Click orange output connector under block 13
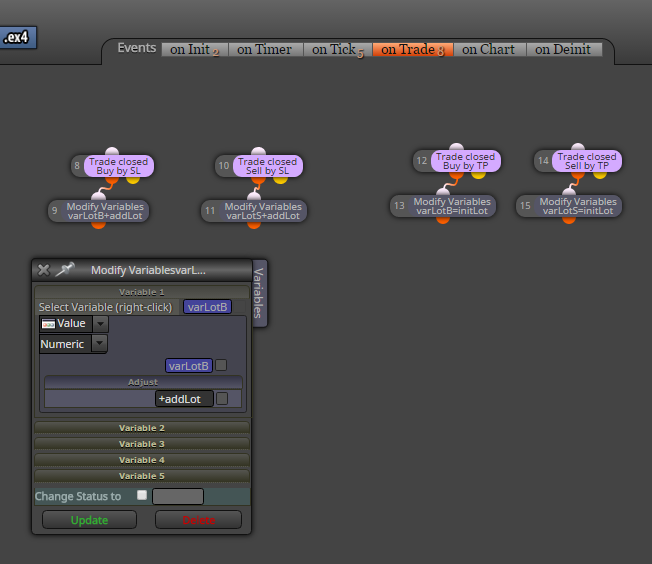This screenshot has height=564, width=652. pyautogui.click(x=443, y=220)
